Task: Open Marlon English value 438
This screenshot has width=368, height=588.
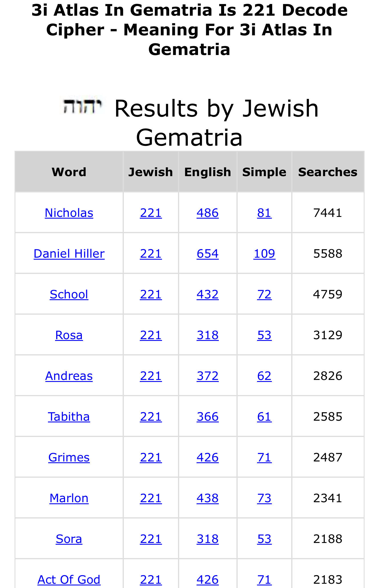Action: coord(208,498)
